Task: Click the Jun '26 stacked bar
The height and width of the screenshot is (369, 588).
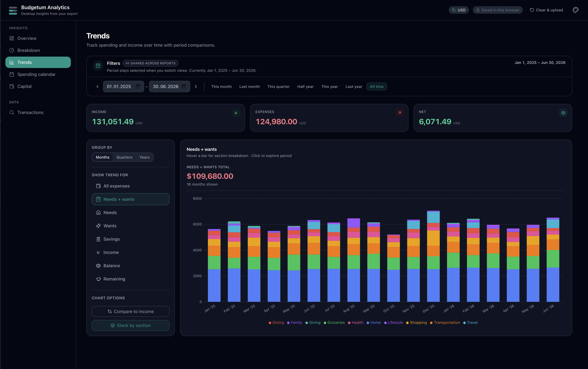Action: pos(553,260)
